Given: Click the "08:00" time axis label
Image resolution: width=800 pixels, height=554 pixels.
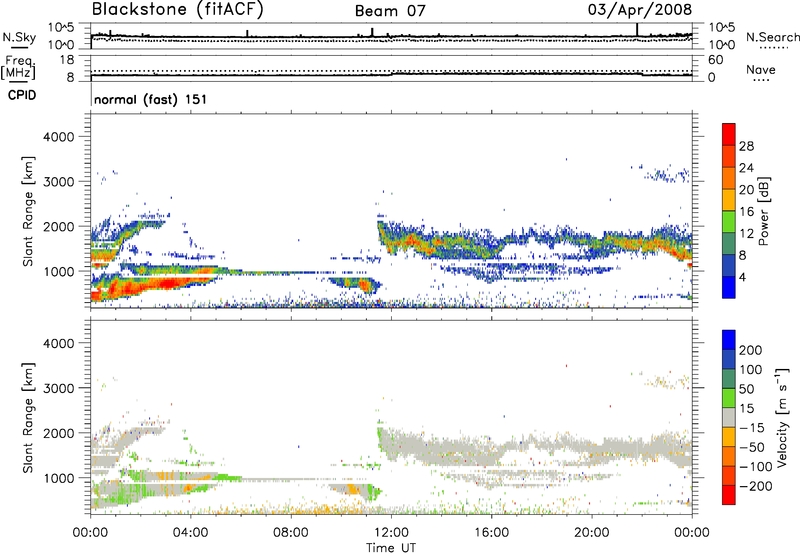Looking at the screenshot, I should click(290, 533).
